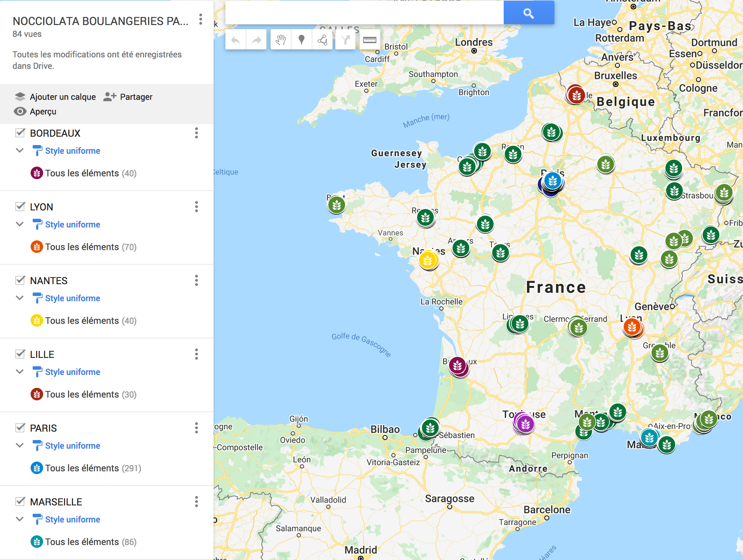
Task: Open LYON layer options menu
Action: coord(197,207)
